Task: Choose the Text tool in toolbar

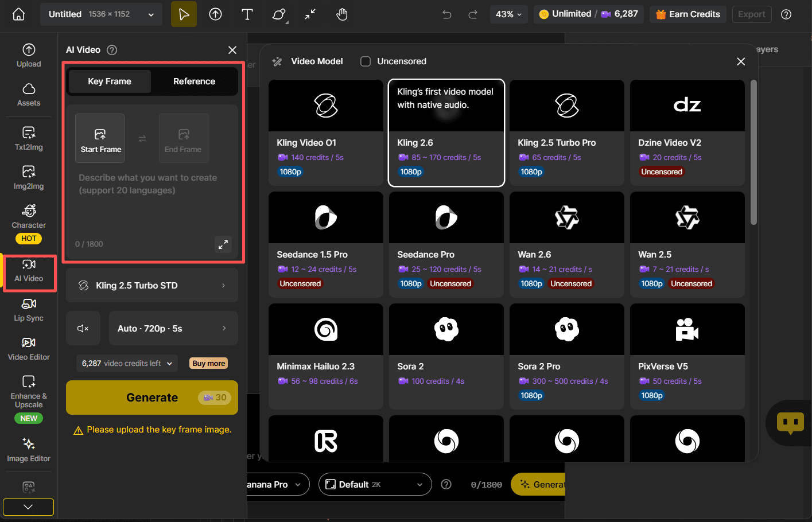Action: [247, 14]
